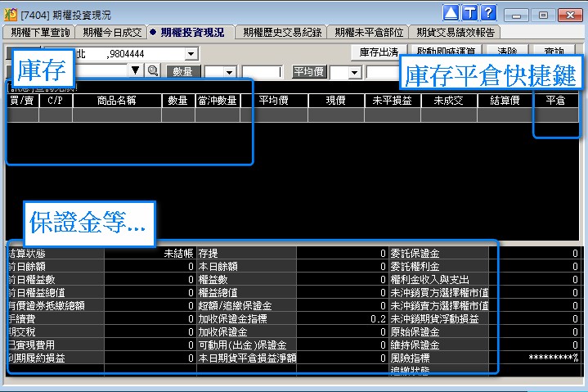
Task: Click the asterisk percent value of 風險指標
Action: 554,358
